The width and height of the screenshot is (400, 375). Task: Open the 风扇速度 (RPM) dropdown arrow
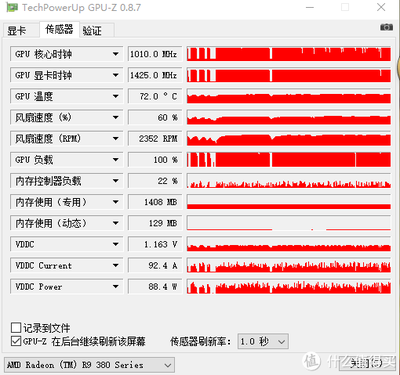click(116, 139)
